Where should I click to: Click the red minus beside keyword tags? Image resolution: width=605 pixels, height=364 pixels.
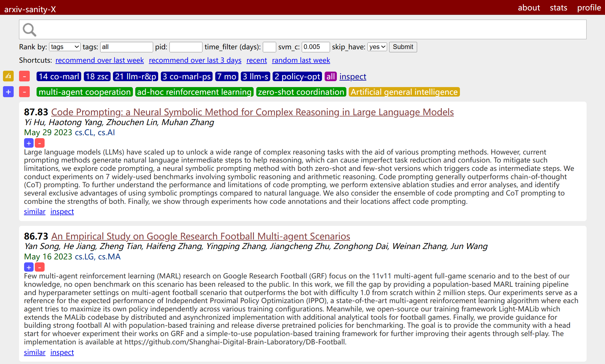click(24, 92)
